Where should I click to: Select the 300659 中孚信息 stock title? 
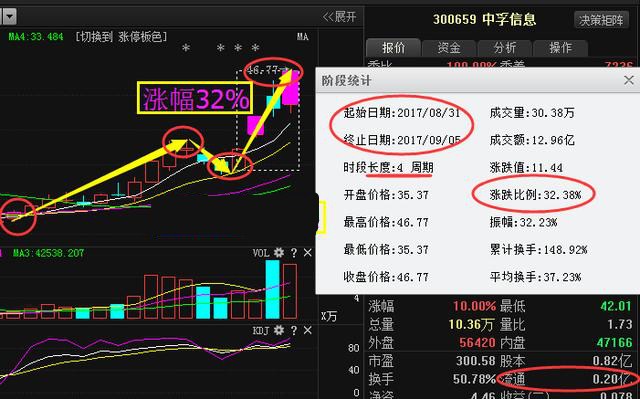pyautogui.click(x=484, y=19)
